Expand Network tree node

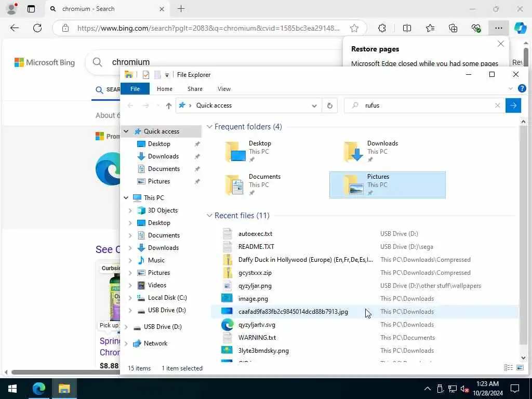tap(126, 343)
